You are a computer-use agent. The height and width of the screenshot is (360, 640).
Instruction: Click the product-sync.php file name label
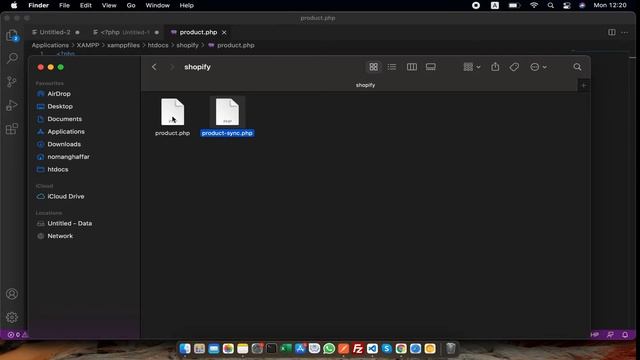(227, 133)
